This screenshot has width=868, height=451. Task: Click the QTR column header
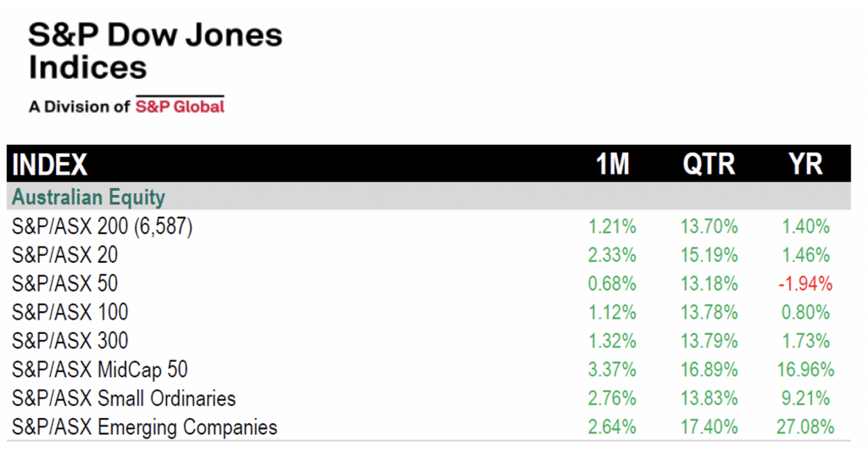point(709,164)
